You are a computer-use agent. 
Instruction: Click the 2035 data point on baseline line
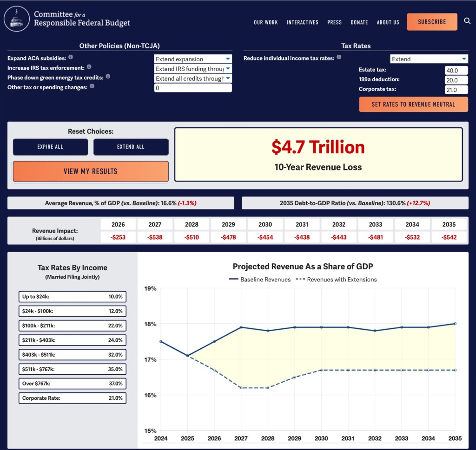[x=455, y=324]
